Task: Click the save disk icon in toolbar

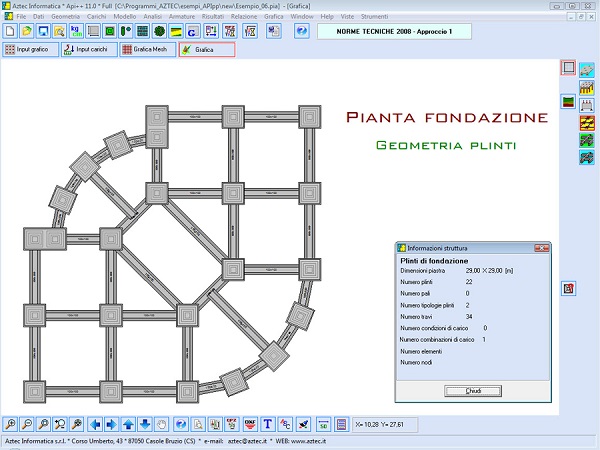Action: point(46,32)
